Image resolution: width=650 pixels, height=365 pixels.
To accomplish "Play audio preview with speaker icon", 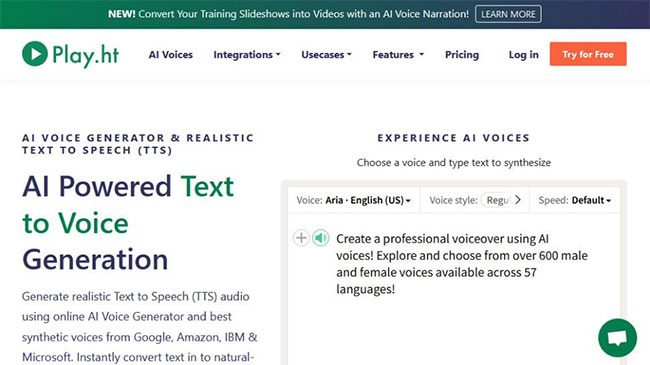I will click(x=320, y=238).
